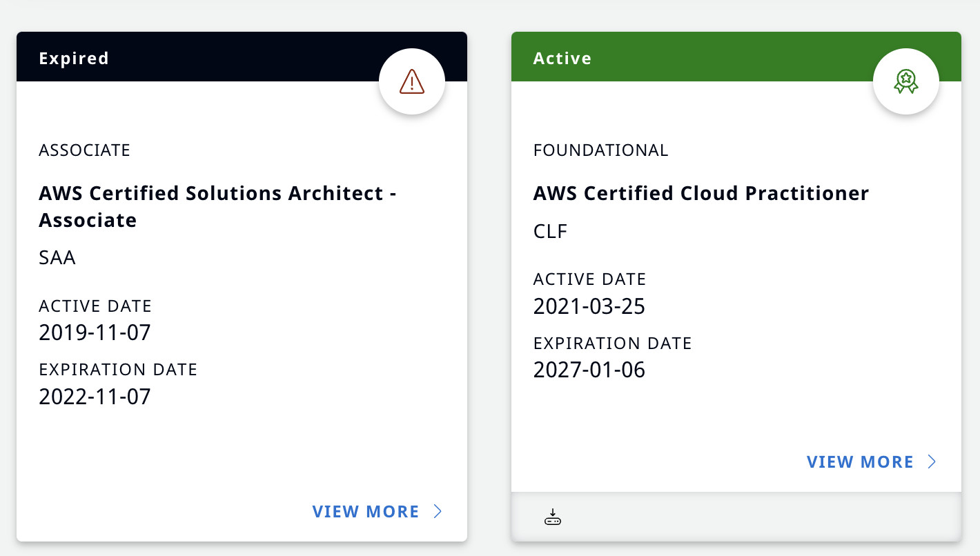Click the 2022-11-07 expiration date
The image size is (980, 556).
coord(95,397)
